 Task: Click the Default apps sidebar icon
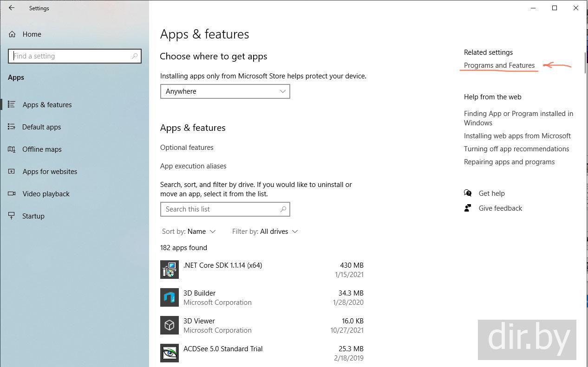click(x=12, y=127)
